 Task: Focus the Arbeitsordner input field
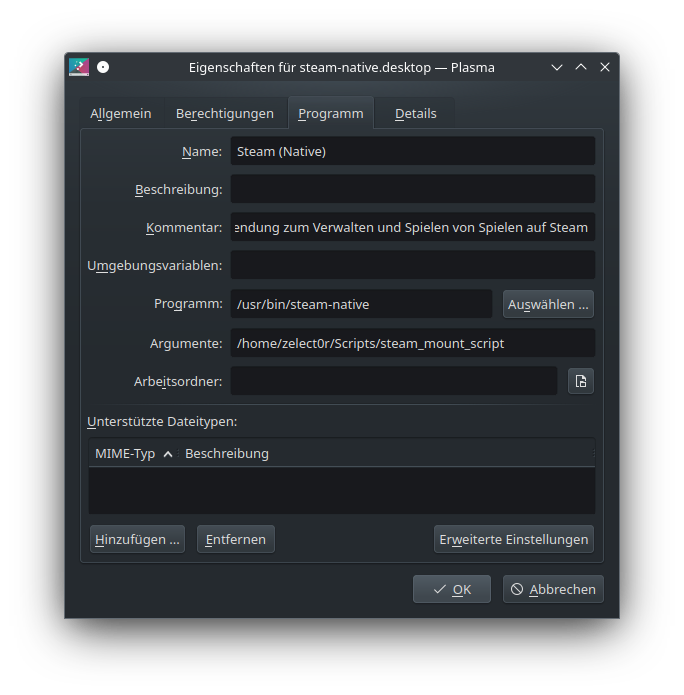(x=394, y=381)
